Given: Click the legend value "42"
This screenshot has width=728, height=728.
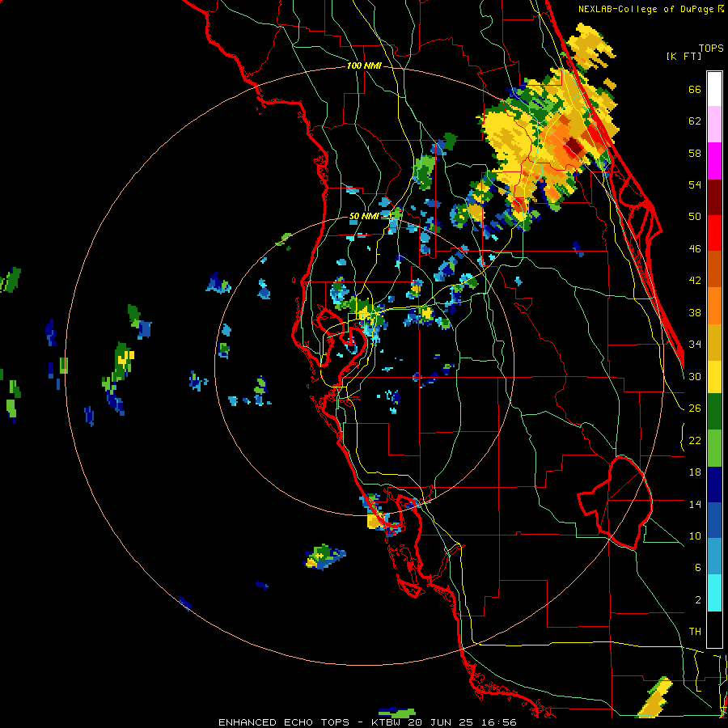Looking at the screenshot, I should [x=695, y=280].
